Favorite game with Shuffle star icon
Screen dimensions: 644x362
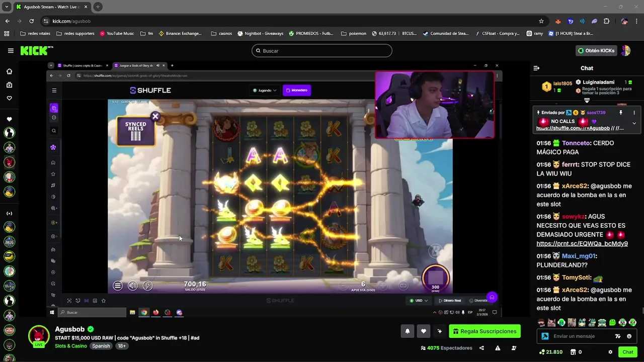click(103, 301)
